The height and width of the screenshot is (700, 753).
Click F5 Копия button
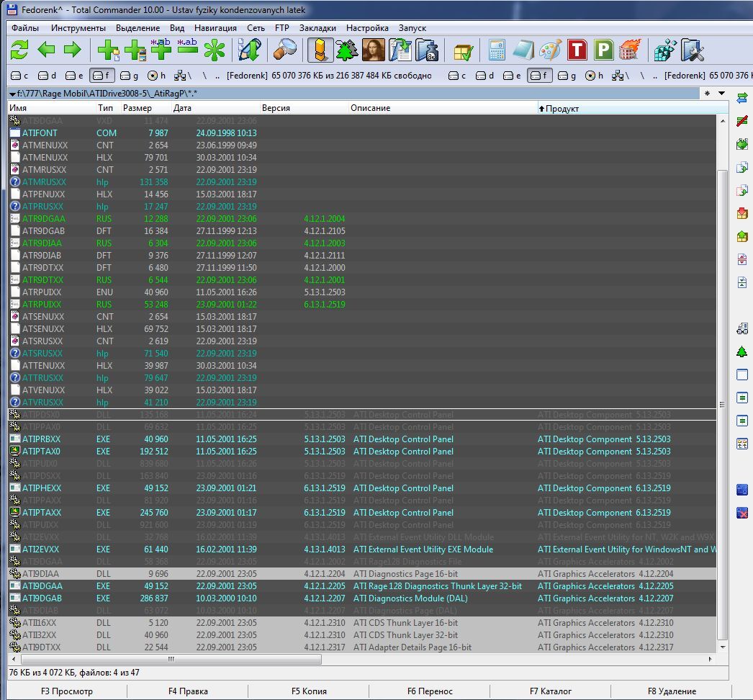point(309,691)
